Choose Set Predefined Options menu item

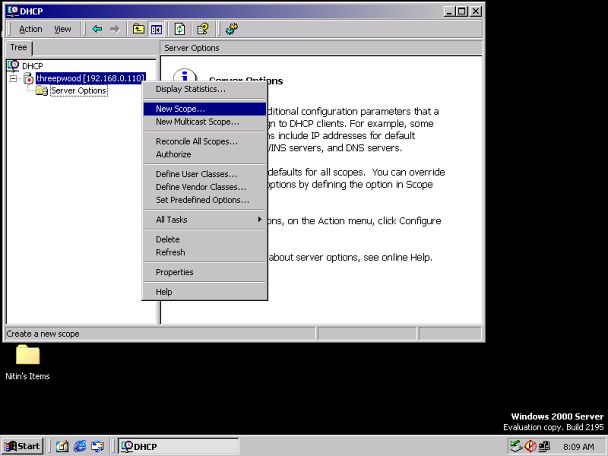pos(205,200)
